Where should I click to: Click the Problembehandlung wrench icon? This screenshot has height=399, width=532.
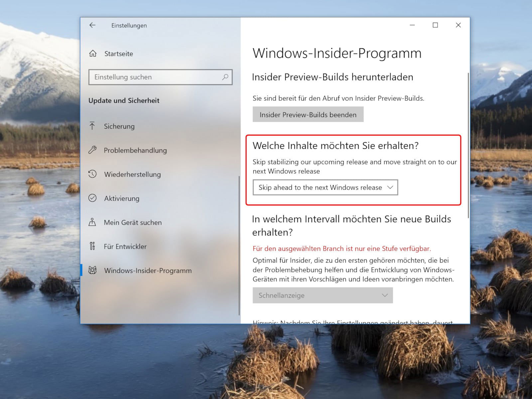[92, 150]
